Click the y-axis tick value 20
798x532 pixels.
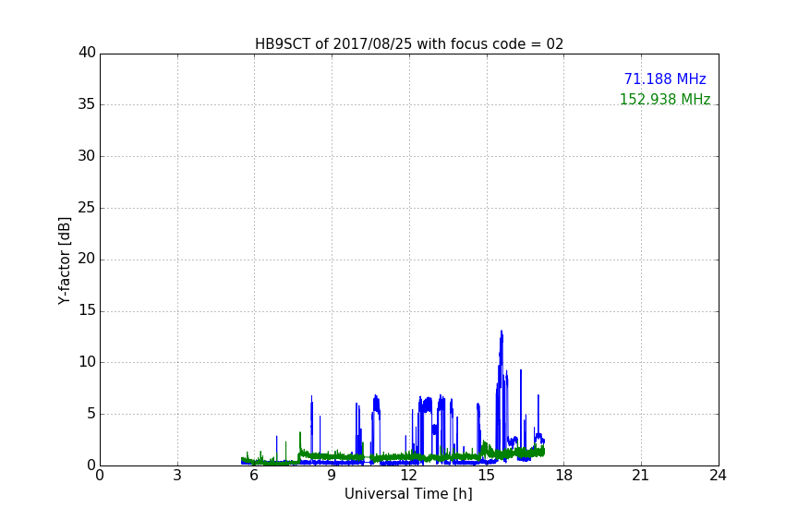(x=87, y=260)
